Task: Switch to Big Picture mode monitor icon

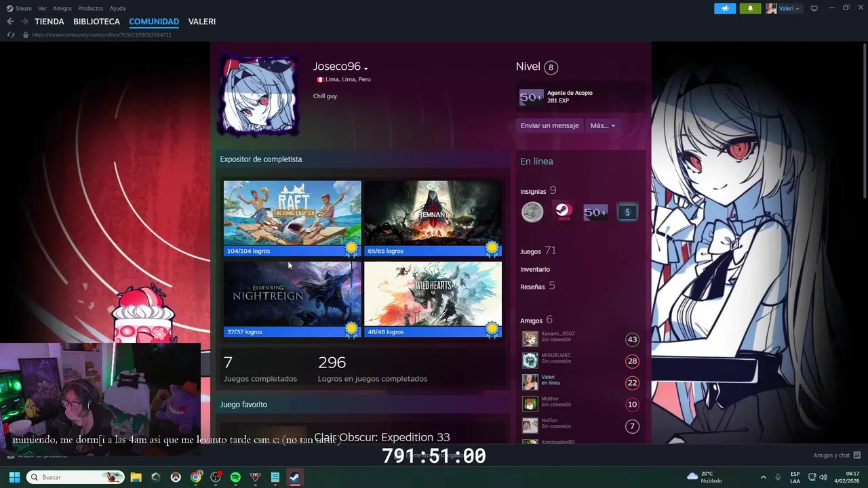Action: click(814, 8)
